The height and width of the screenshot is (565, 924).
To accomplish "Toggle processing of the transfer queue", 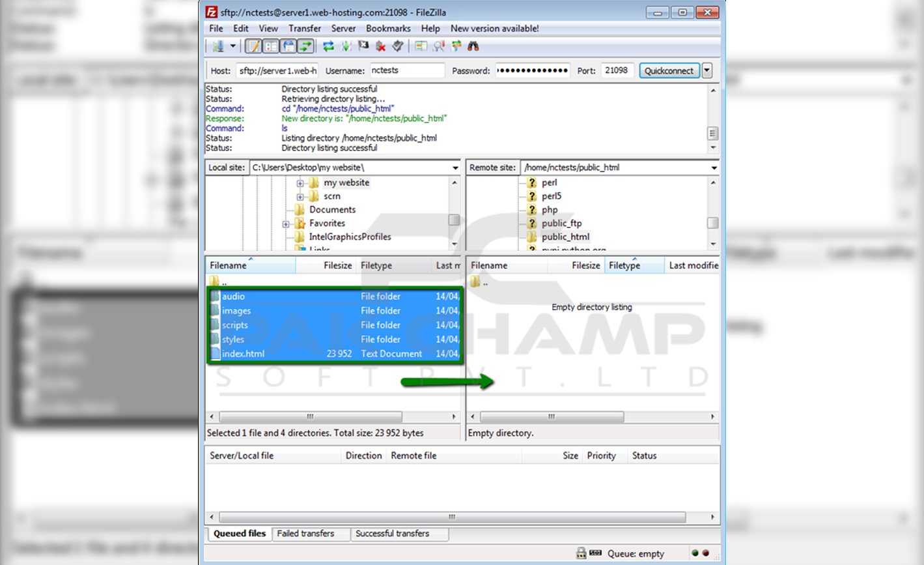I will 346,46.
